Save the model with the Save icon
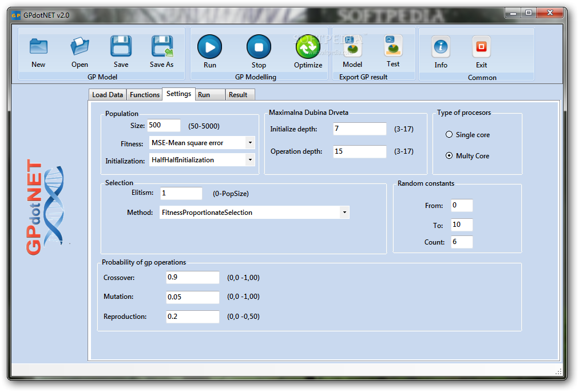579x392 pixels. [x=121, y=46]
